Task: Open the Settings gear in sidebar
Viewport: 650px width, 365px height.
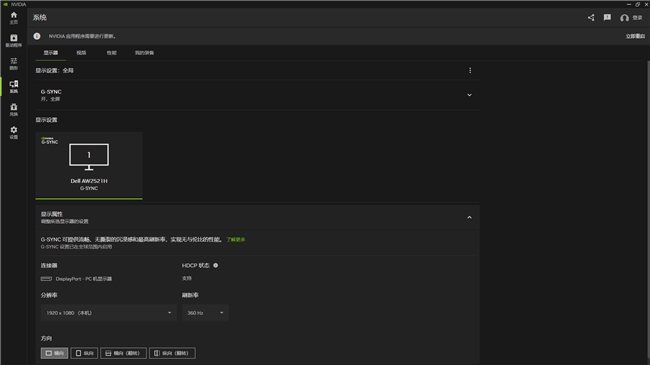Action: [x=14, y=132]
